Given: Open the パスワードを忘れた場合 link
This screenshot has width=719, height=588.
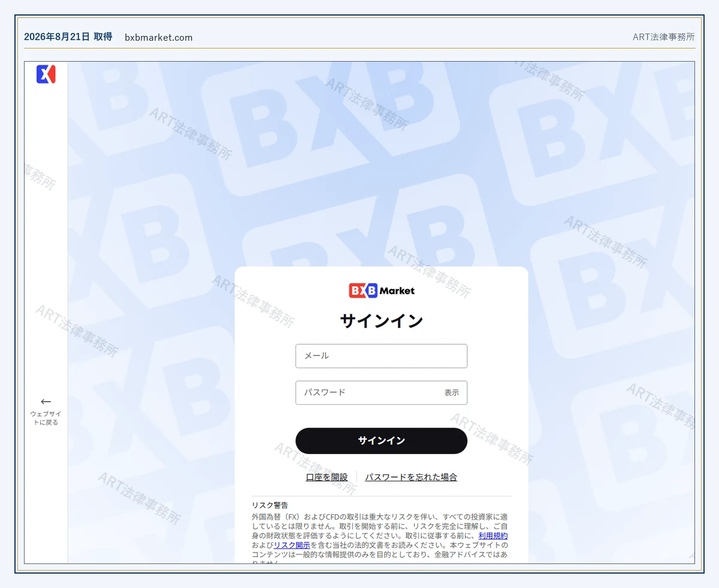Looking at the screenshot, I should click(x=411, y=477).
